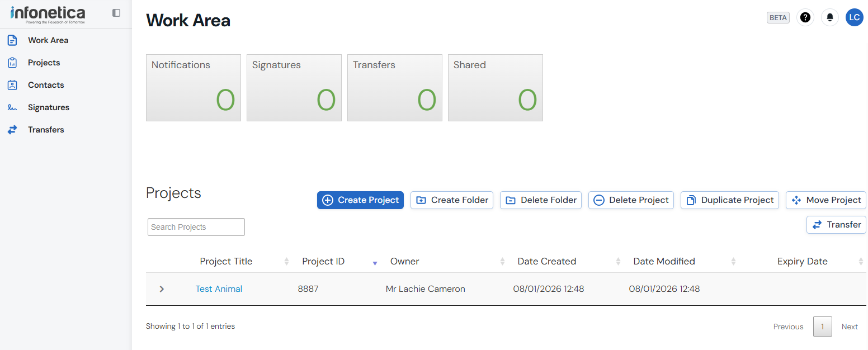868x350 pixels.
Task: Click the Signatures squiggle icon
Action: click(x=12, y=107)
